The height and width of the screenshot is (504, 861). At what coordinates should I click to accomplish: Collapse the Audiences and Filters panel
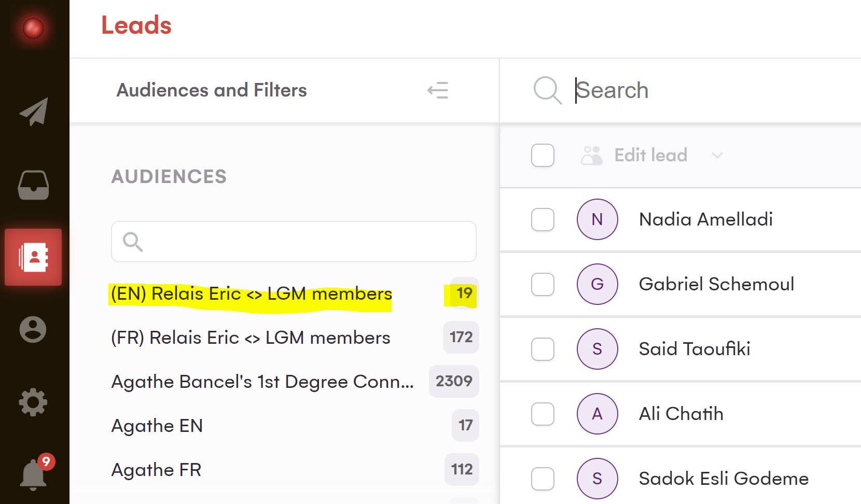pos(438,90)
